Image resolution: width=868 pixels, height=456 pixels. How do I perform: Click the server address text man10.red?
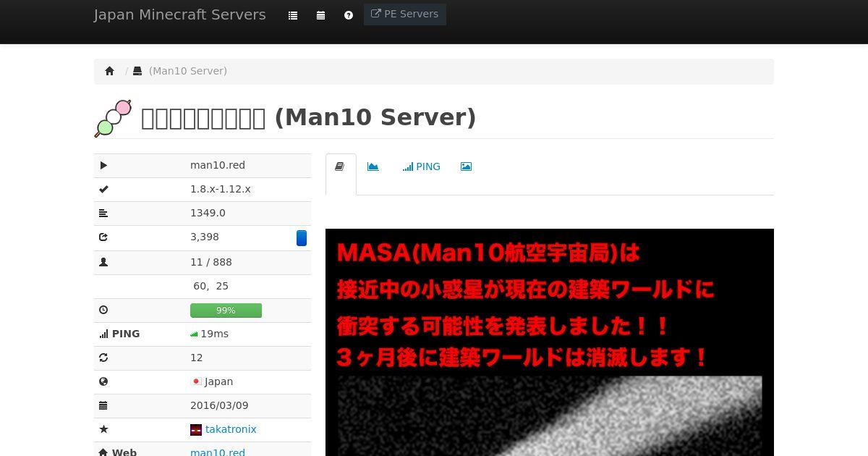click(x=218, y=165)
